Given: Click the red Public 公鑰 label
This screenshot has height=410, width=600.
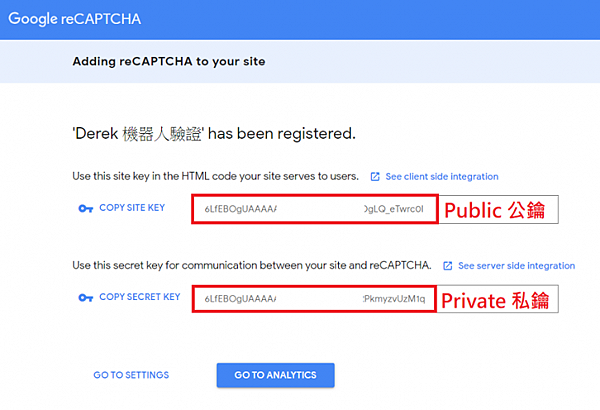Looking at the screenshot, I should coord(497,210).
